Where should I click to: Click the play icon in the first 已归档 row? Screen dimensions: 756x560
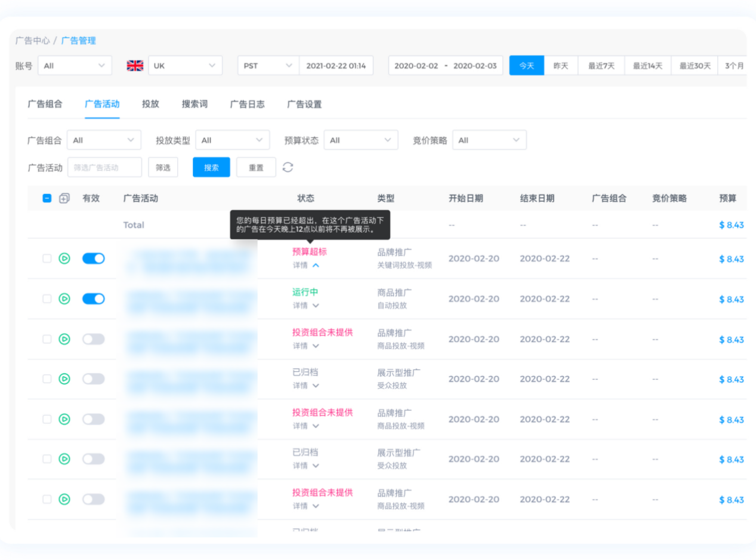[x=64, y=379]
